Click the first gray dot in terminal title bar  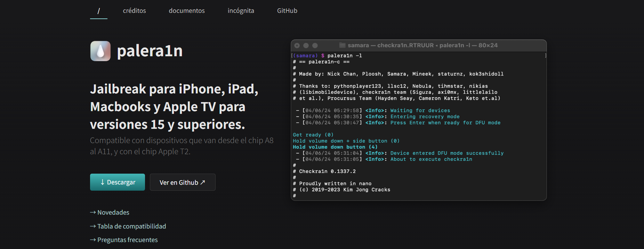coord(297,45)
